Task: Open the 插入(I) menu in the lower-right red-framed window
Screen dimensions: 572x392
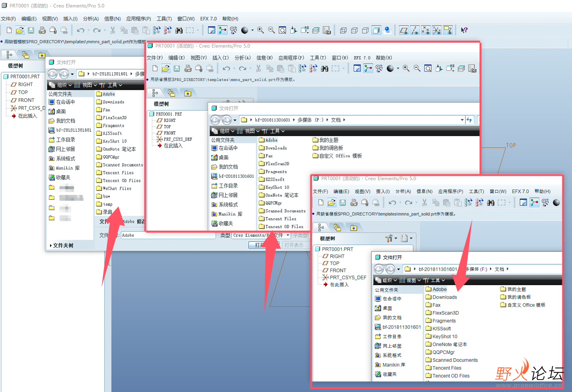Action: [x=382, y=191]
